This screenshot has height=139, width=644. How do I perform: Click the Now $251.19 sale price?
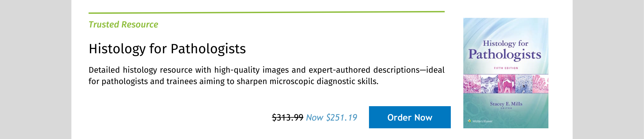(331, 118)
